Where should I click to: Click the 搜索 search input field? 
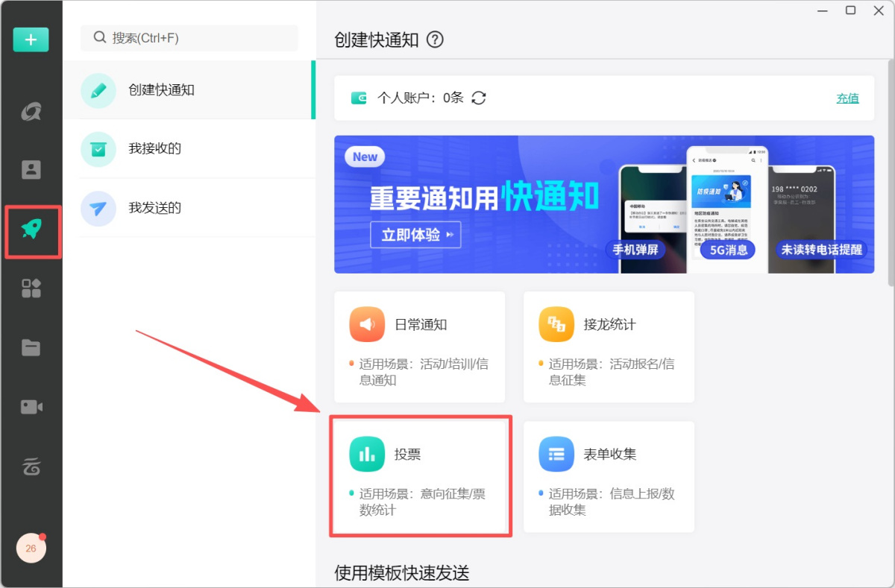tap(189, 38)
